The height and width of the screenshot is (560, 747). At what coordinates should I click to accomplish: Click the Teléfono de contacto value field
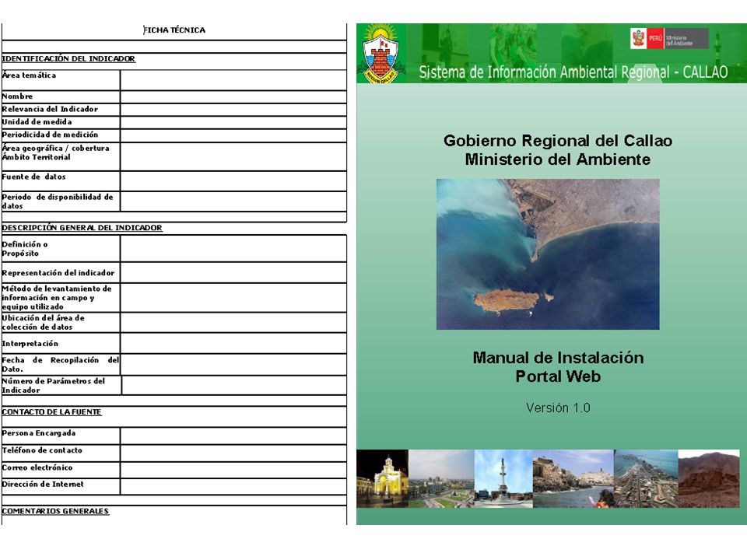point(233,453)
